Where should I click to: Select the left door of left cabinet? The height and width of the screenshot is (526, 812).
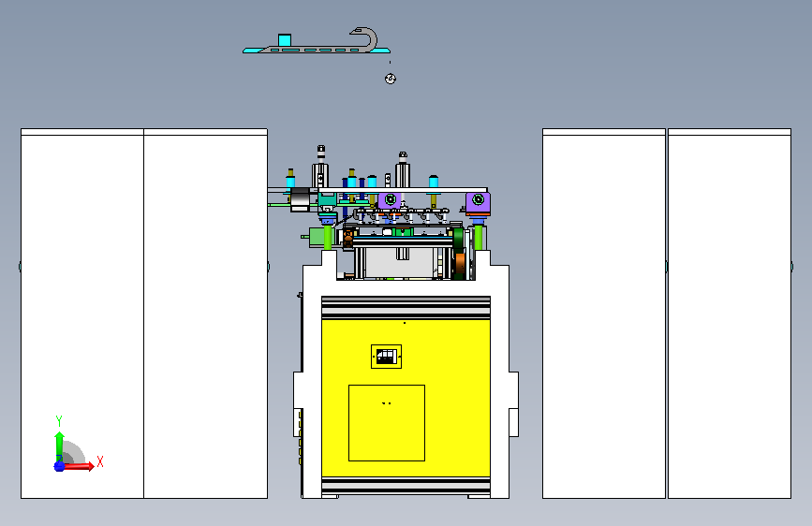82,314
